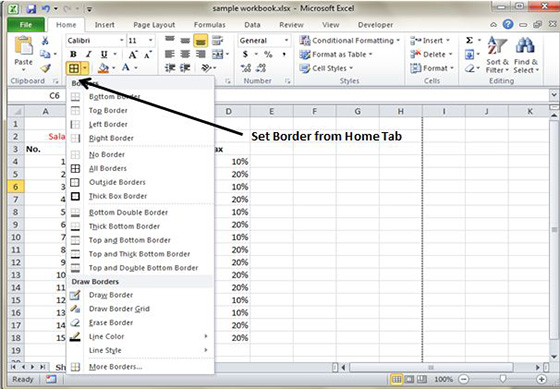Toggle Bold formatting button
This screenshot has width=560, height=389.
point(73,54)
